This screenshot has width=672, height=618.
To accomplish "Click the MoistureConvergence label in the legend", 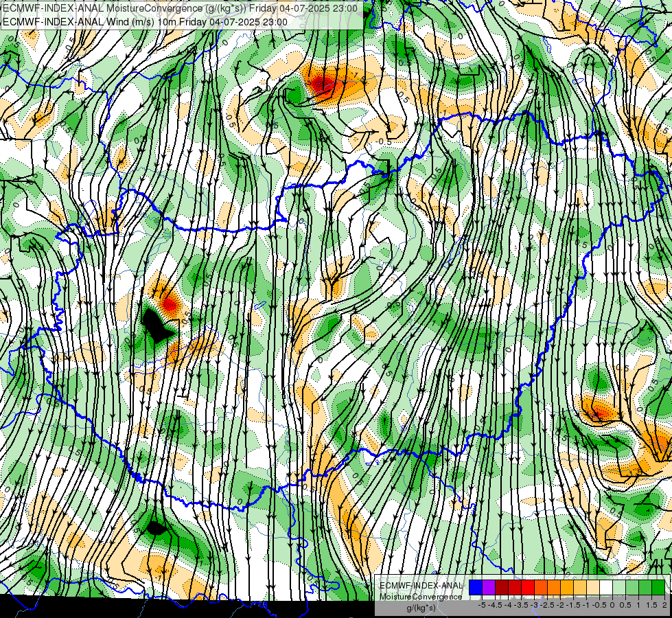I will pos(421,597).
